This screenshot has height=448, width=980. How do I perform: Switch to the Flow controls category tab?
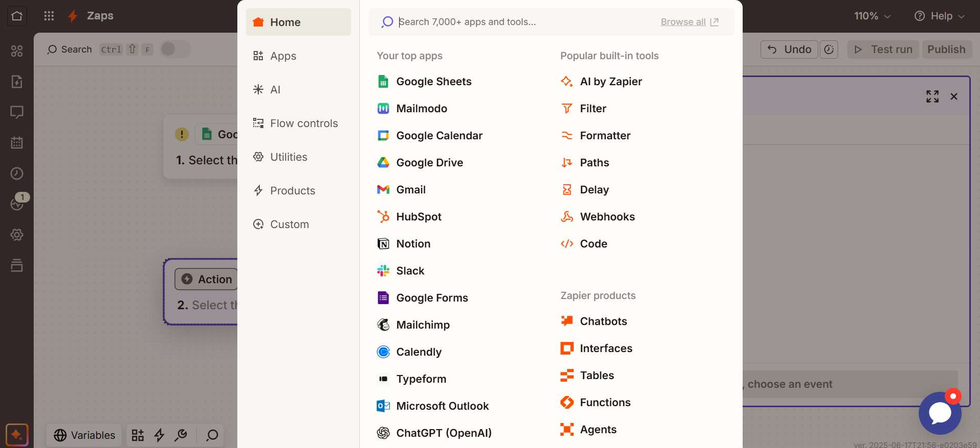299,123
